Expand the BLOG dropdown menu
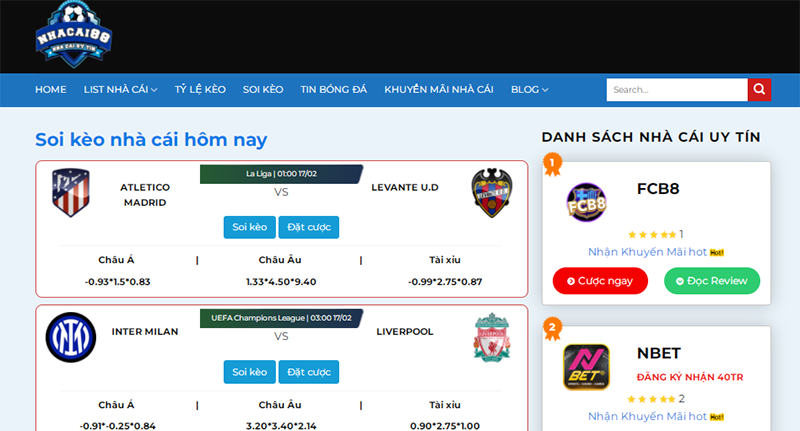The image size is (800, 431). coord(530,90)
